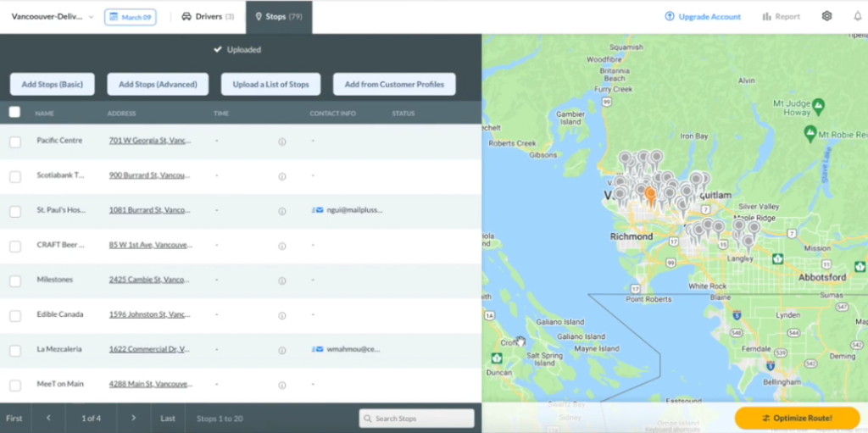Check the Edible Canada stop
868x433 pixels.
(15, 315)
